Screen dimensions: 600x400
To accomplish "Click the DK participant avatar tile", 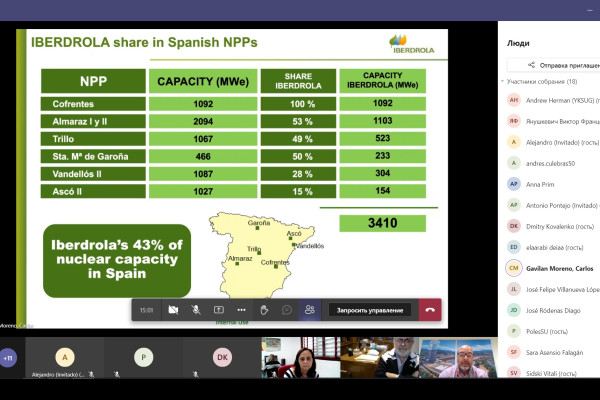I will (x=223, y=357).
